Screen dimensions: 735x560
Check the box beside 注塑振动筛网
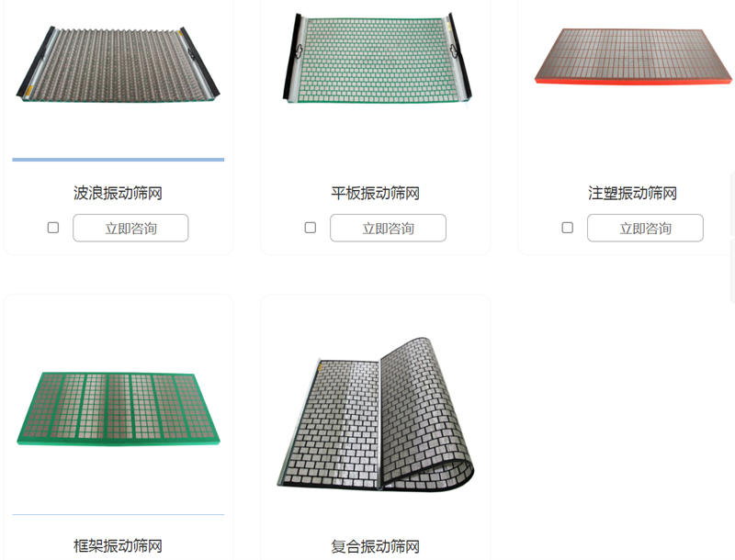pyautogui.click(x=568, y=228)
